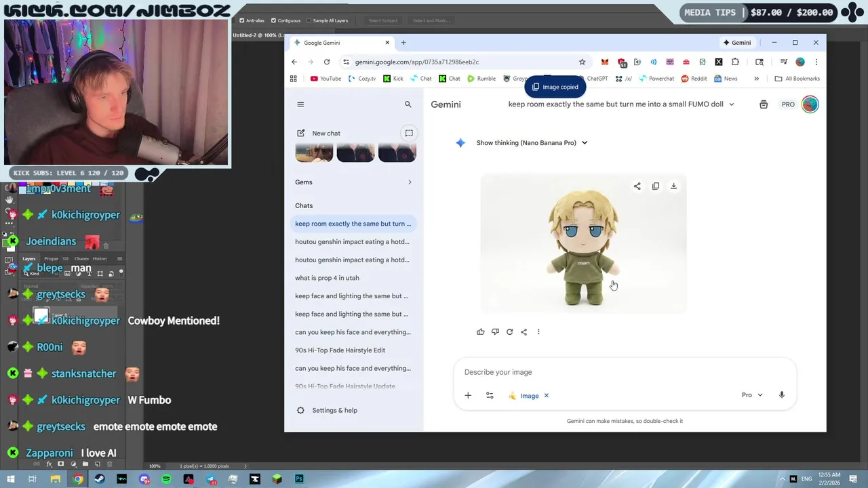Screen dimensions: 868x488
Task: Expand Show thinking (Nano Banana Pro)
Action: [x=532, y=143]
